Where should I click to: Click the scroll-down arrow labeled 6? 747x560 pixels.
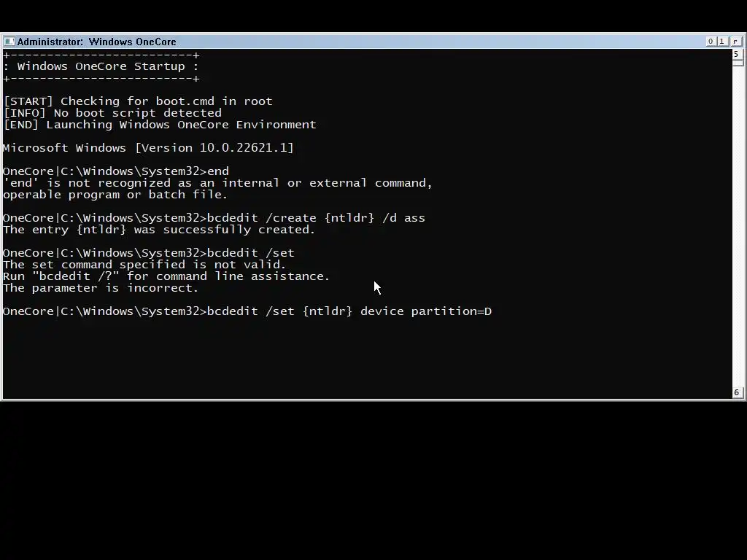[737, 392]
